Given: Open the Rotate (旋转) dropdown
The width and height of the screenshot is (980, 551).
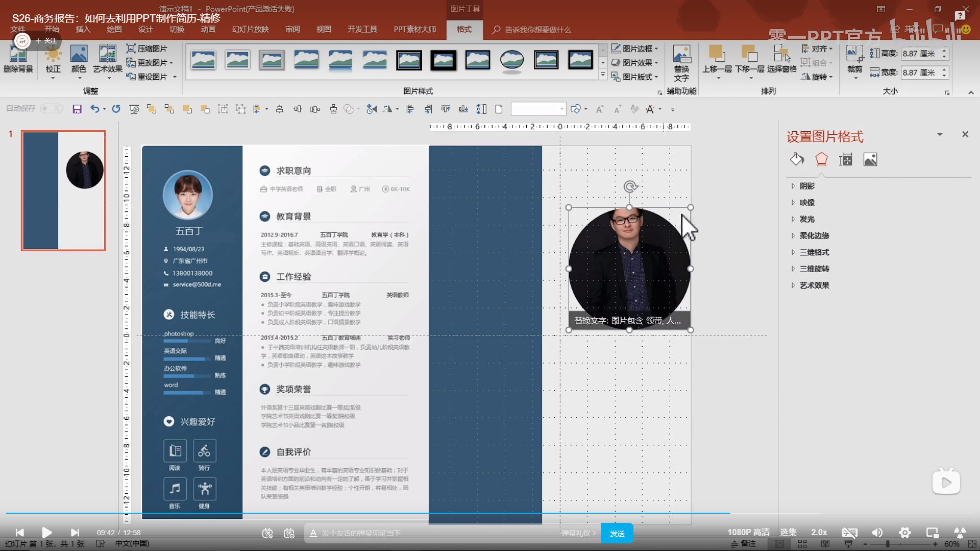Looking at the screenshot, I should 817,77.
